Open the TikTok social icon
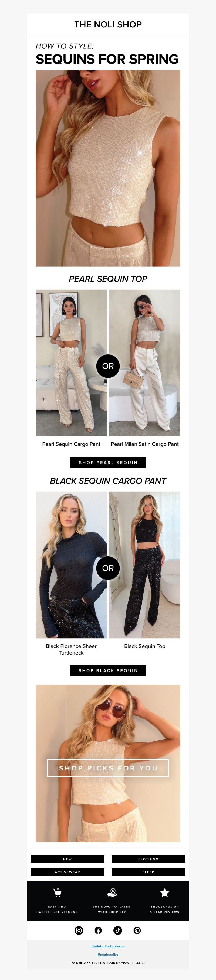The image size is (216, 980). (118, 930)
